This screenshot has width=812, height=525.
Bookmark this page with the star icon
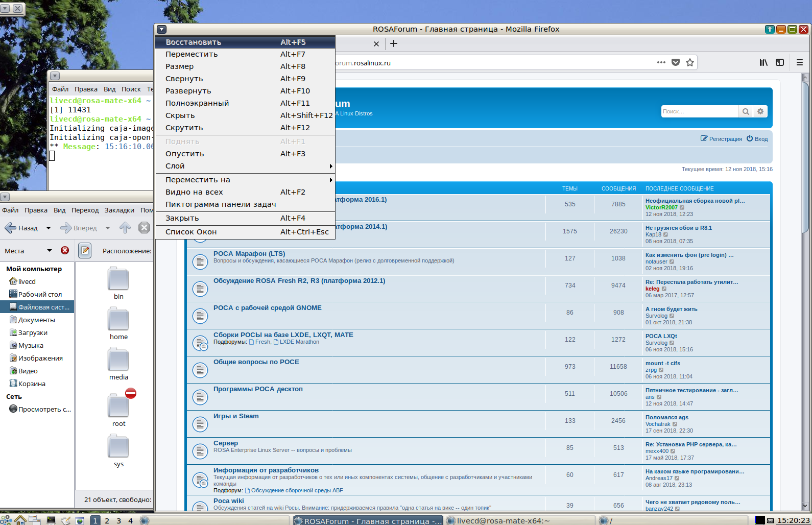coord(690,62)
